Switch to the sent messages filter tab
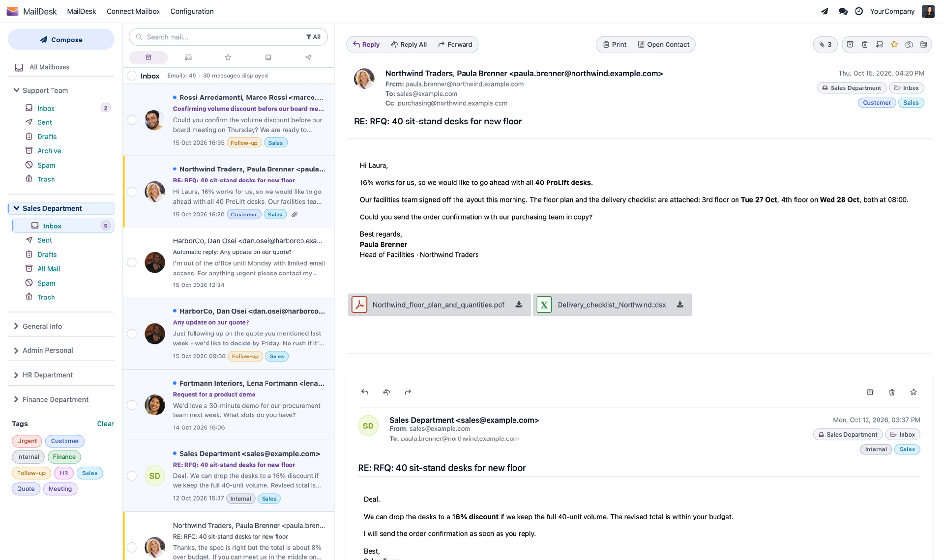944x560 pixels. tap(308, 57)
